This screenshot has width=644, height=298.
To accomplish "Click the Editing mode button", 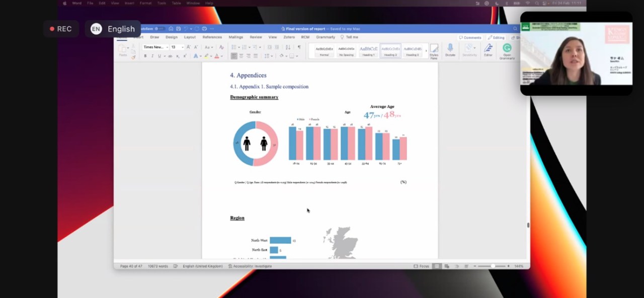I will (496, 38).
